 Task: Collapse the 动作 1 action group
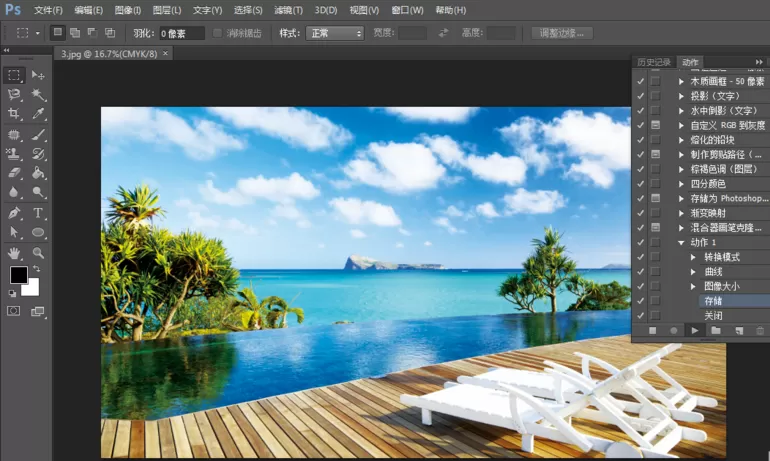pyautogui.click(x=681, y=243)
